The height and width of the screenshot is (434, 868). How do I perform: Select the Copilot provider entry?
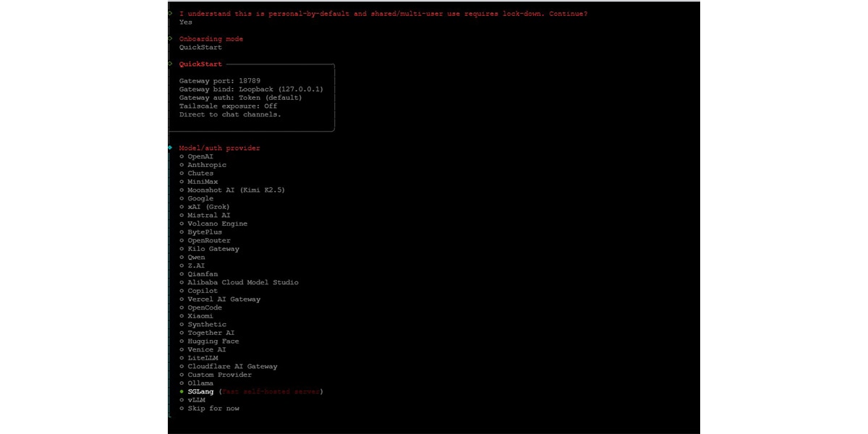coord(202,291)
